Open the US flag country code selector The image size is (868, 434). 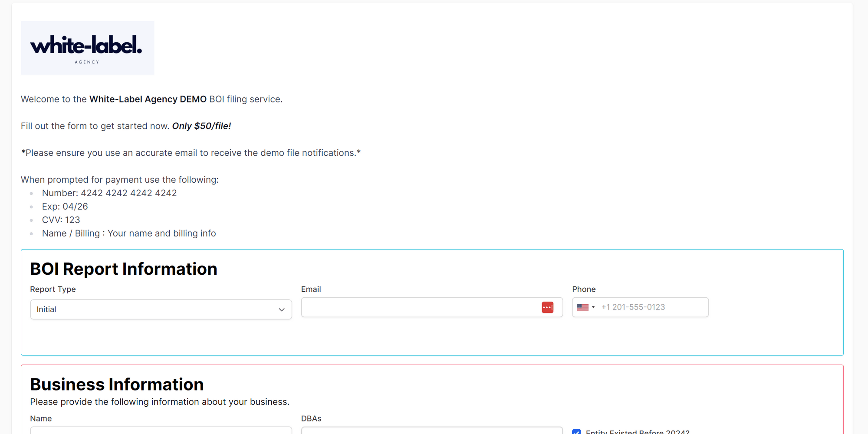click(586, 307)
